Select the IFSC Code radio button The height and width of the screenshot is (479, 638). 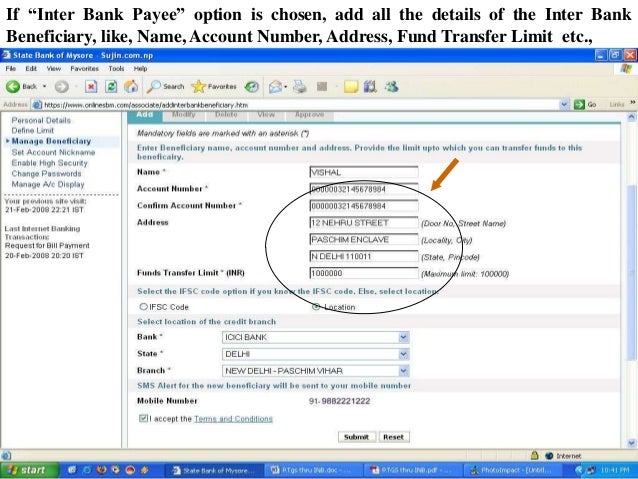[143, 306]
